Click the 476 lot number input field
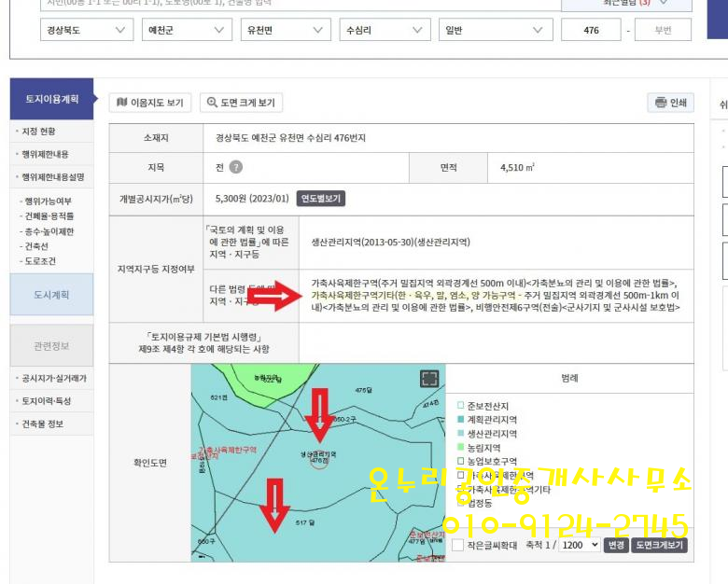This screenshot has width=728, height=584. click(x=591, y=30)
